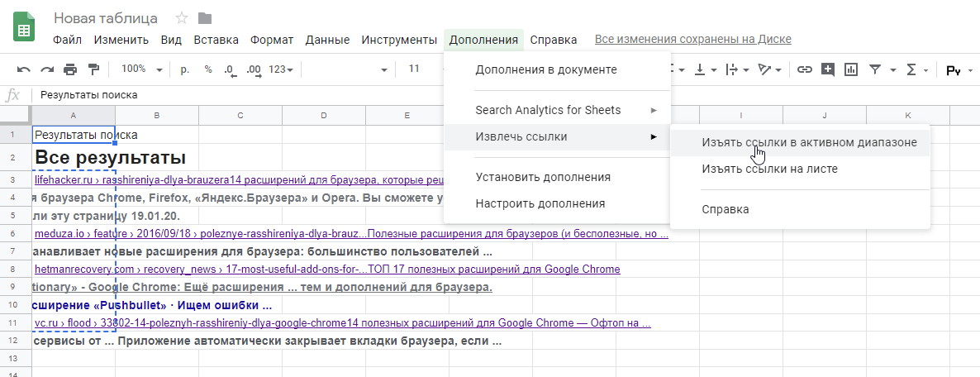Image resolution: width=980 pixels, height=377 pixels.
Task: Decrease decimal places
Action: (x=230, y=70)
